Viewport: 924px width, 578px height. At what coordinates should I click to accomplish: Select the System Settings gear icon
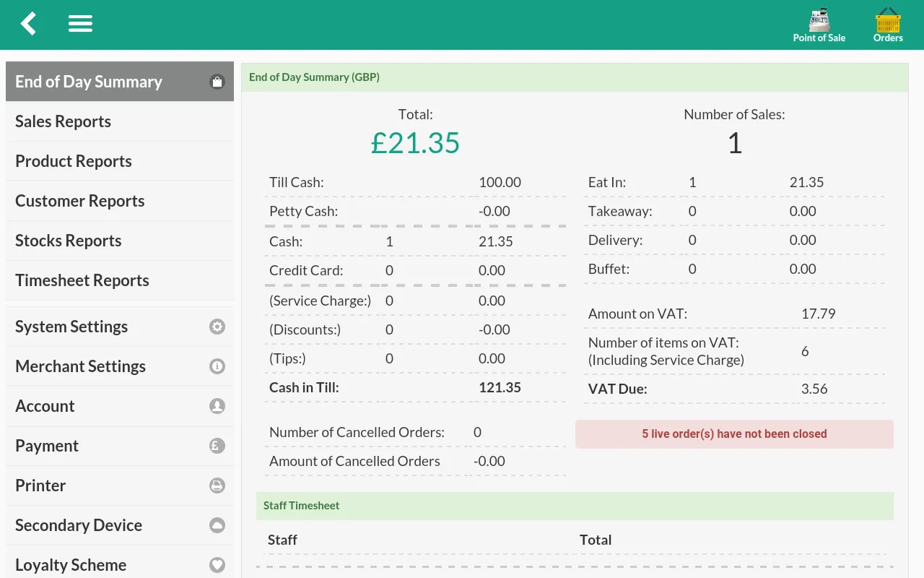217,327
